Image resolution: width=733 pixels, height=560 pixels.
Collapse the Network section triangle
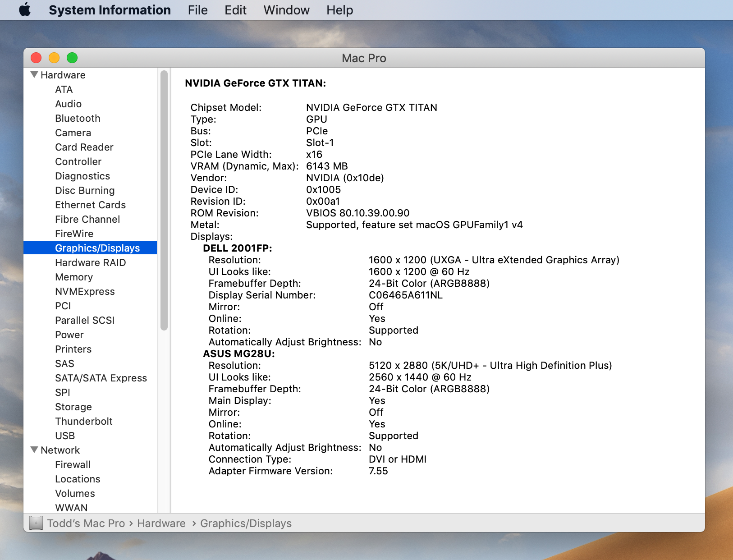pos(34,450)
